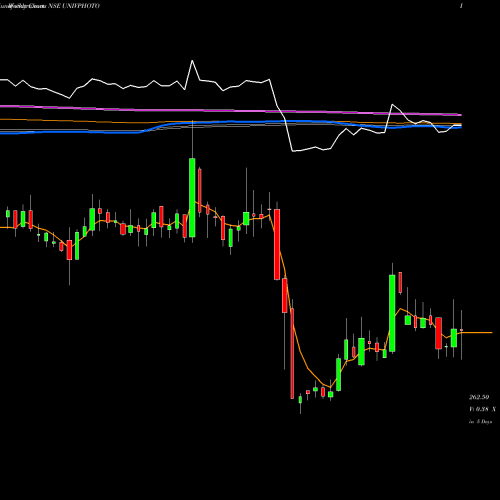Click the 5 Days label text
500x500 pixels.
tap(484, 422)
